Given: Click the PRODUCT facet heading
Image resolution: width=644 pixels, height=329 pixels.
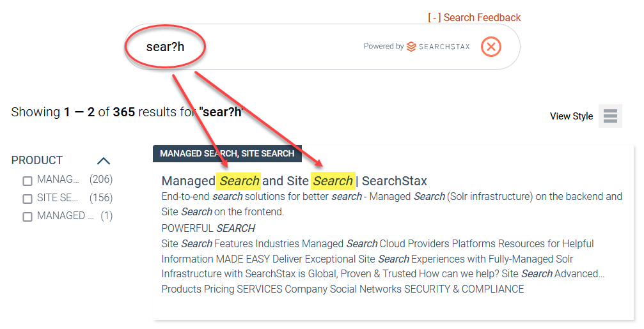Looking at the screenshot, I should click(x=37, y=160).
